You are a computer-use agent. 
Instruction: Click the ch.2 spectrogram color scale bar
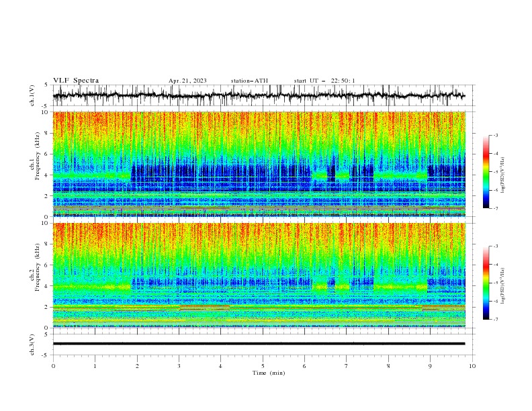click(486, 283)
